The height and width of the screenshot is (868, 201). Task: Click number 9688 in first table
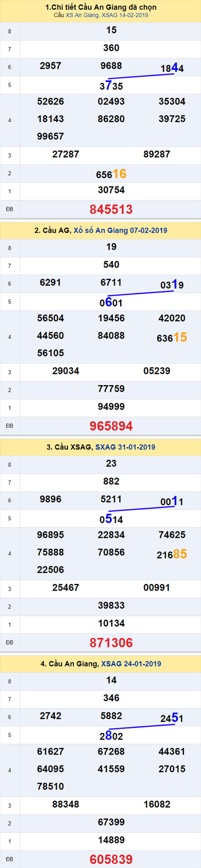click(x=111, y=66)
